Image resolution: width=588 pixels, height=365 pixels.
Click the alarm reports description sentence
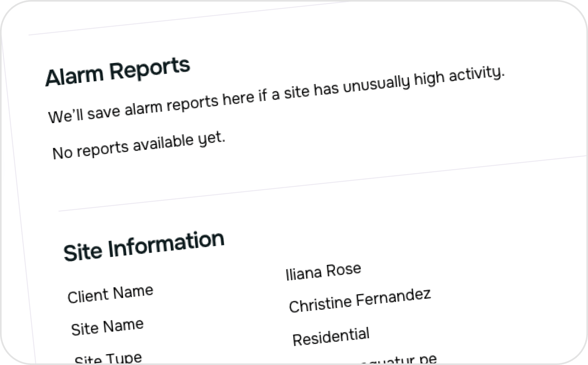pyautogui.click(x=276, y=94)
